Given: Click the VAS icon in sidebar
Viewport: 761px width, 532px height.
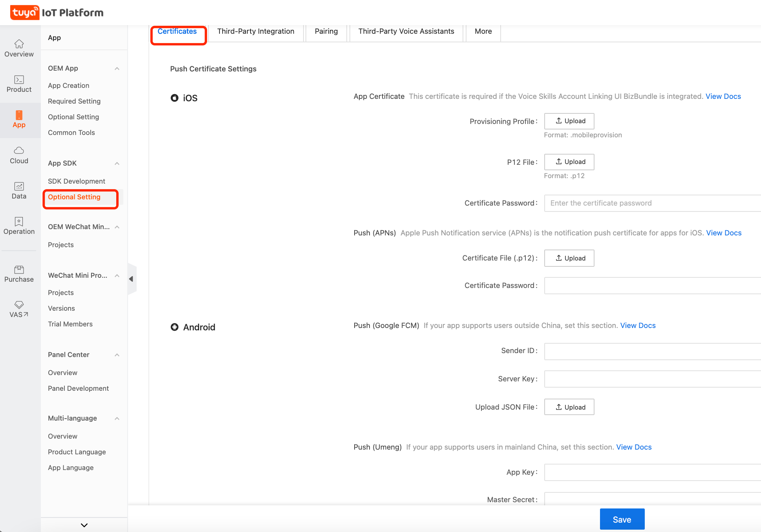Looking at the screenshot, I should pyautogui.click(x=20, y=308).
